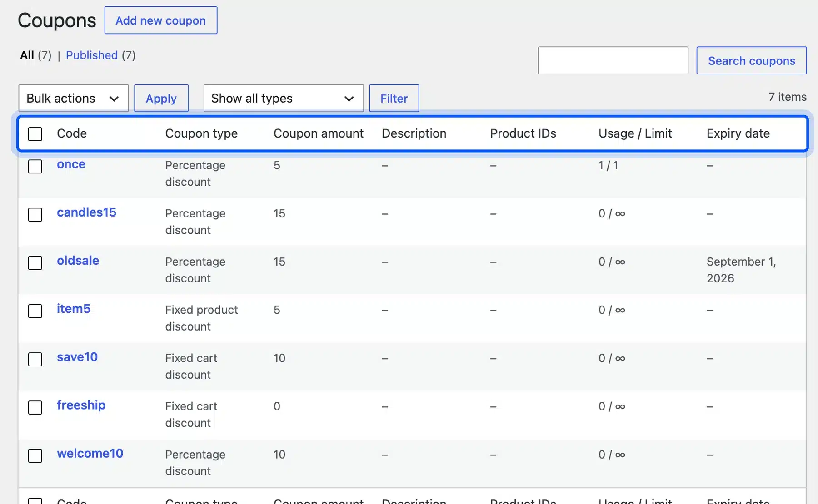Check the box for coupon freeship

point(35,407)
